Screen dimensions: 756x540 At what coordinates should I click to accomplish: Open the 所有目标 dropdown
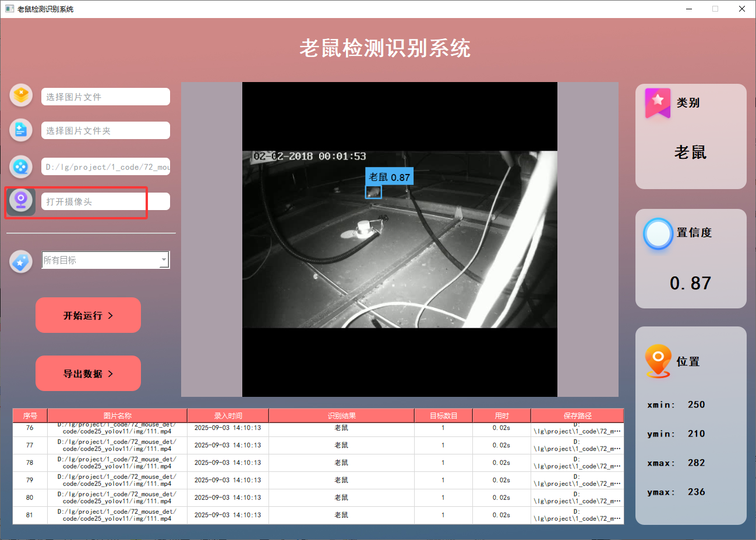coord(105,260)
